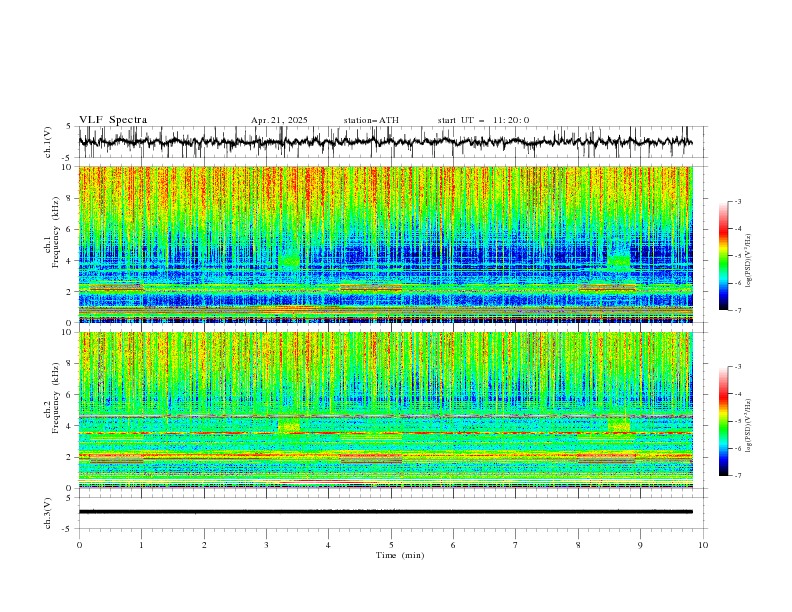Viewport: 792px width, 612px height.
Task: Click the 'ch.3(V)' waveform axis label
Action: click(x=48, y=513)
